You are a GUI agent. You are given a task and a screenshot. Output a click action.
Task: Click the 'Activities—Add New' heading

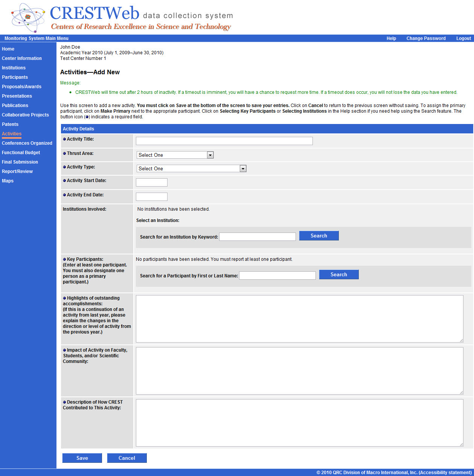click(90, 72)
